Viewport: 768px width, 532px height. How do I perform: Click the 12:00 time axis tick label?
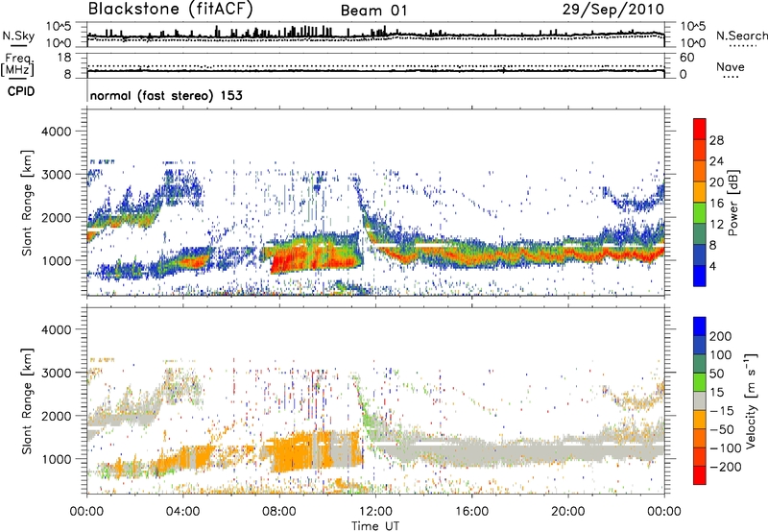[375, 512]
